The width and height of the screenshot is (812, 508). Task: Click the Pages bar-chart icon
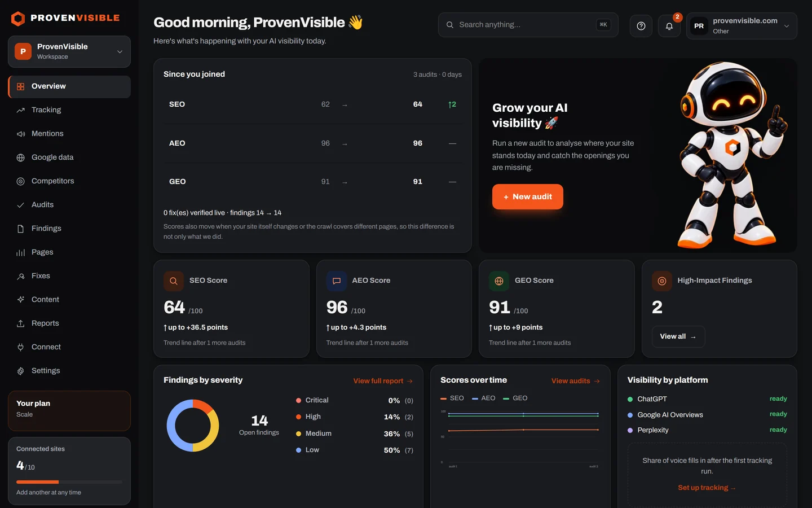(21, 252)
